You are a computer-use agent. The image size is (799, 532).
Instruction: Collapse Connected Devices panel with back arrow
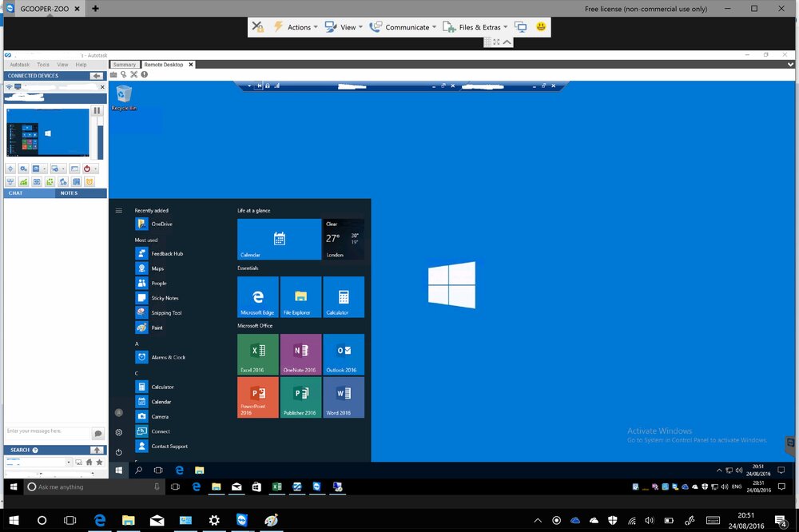[x=97, y=76]
